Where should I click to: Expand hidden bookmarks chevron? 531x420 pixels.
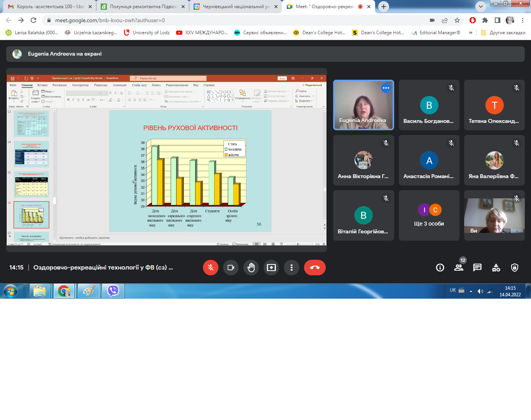coord(471,33)
